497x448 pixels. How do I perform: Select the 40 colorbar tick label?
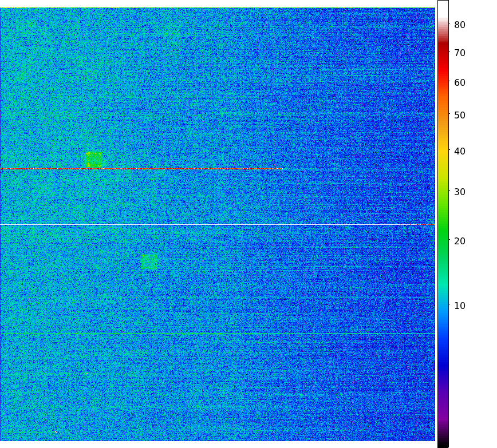[460, 151]
